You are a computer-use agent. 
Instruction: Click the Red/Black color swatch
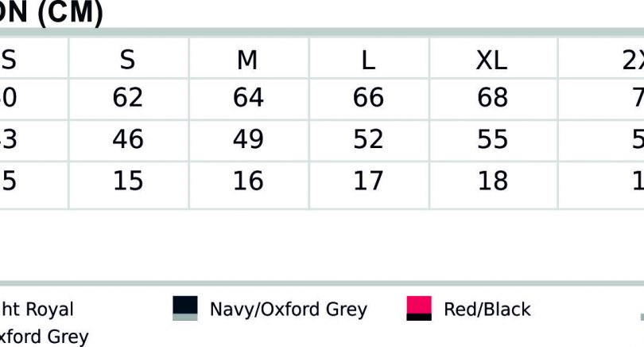tap(419, 308)
